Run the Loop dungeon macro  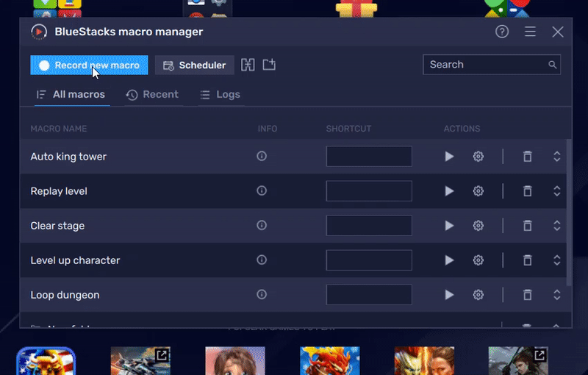click(449, 295)
